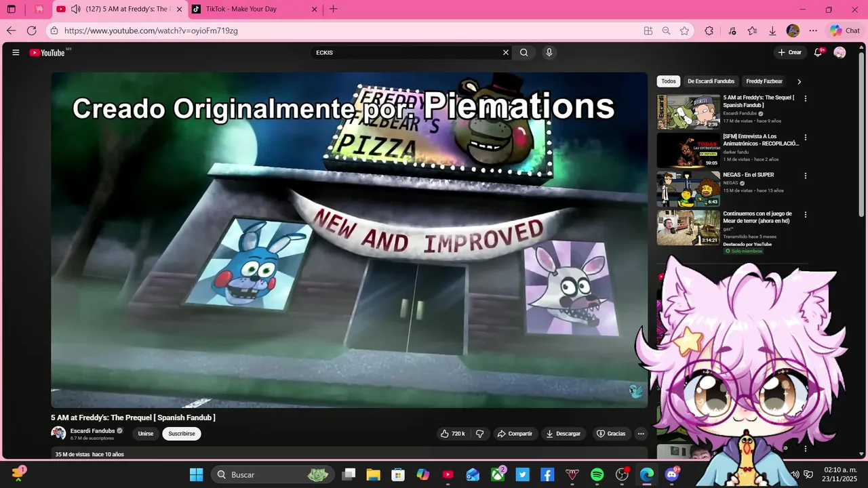Open the media control music note icon

732,30
